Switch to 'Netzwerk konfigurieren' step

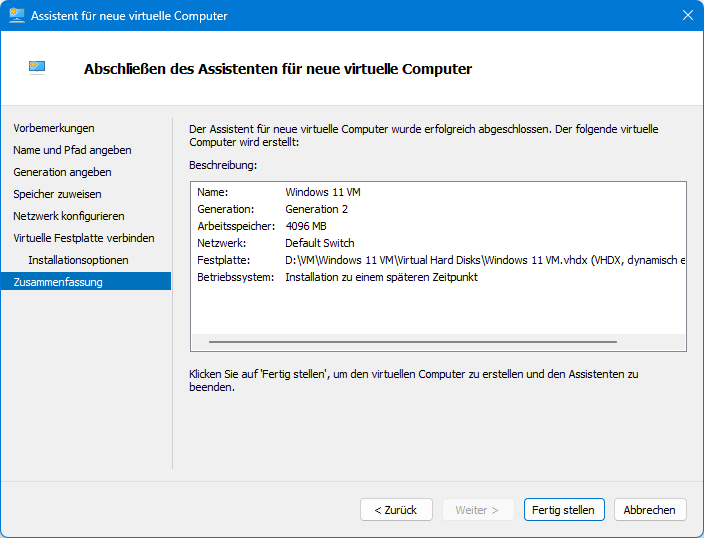coord(69,216)
